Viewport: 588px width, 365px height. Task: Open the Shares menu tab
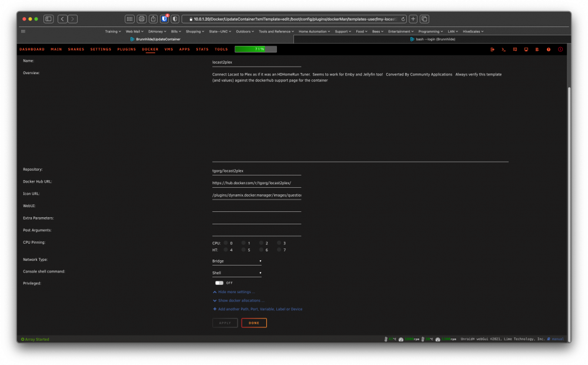76,49
